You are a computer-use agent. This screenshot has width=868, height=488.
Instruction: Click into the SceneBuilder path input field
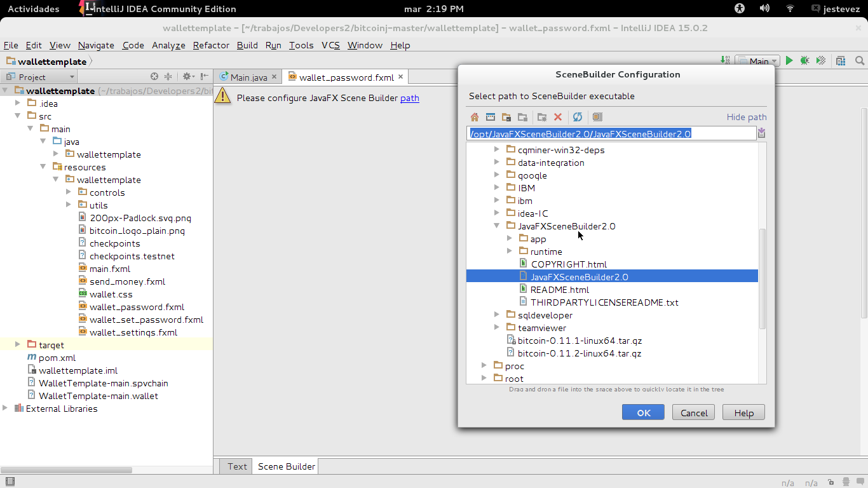(x=611, y=133)
